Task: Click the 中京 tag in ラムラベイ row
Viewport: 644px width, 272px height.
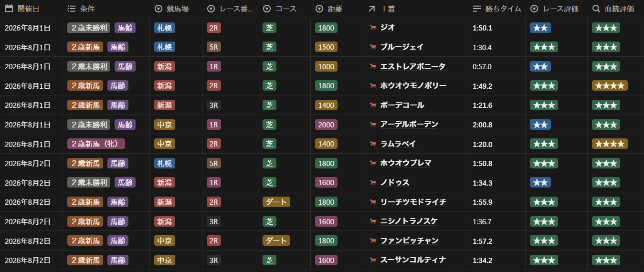Action: click(x=165, y=144)
